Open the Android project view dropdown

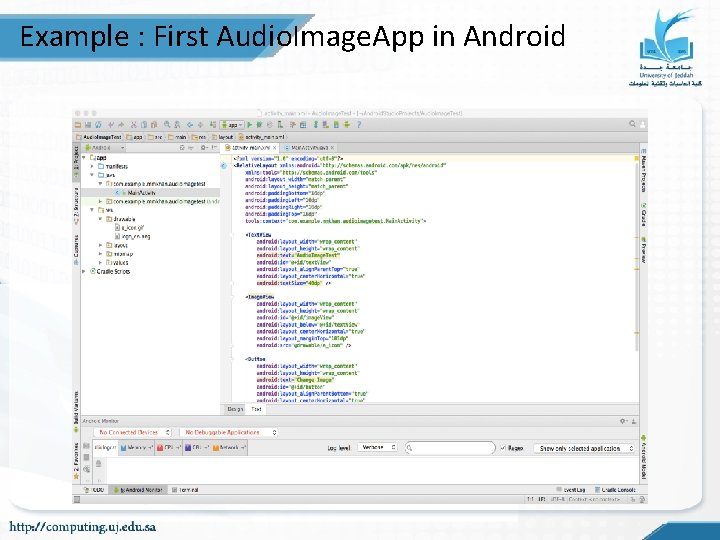105,148
